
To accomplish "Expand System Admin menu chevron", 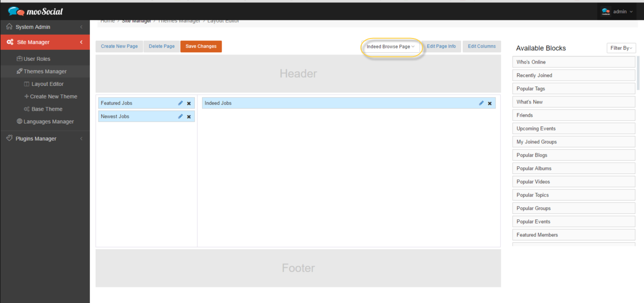I will [x=81, y=27].
